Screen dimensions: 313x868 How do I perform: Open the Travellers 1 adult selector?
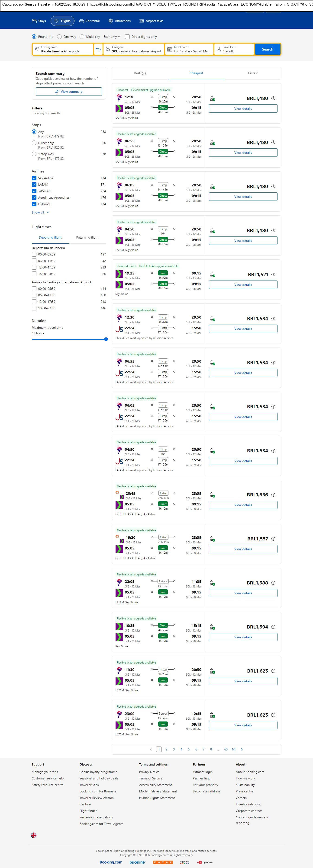[x=234, y=49]
